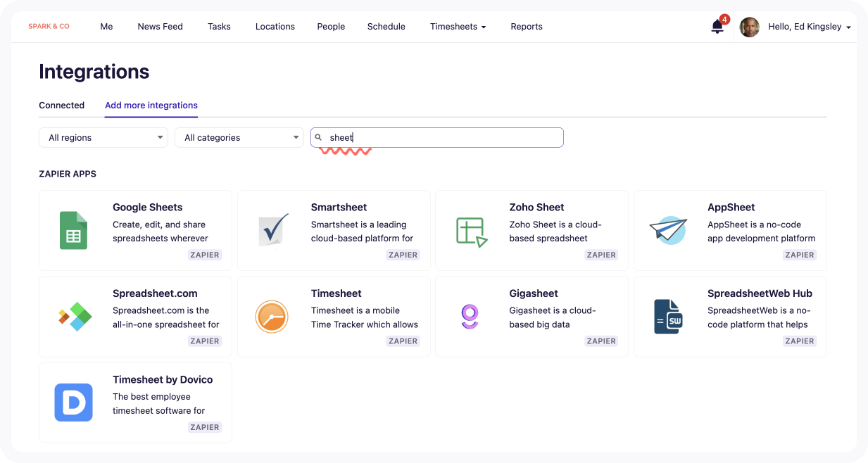Click the Zoho Sheet cloud-based spreadsheet description

coord(555,231)
